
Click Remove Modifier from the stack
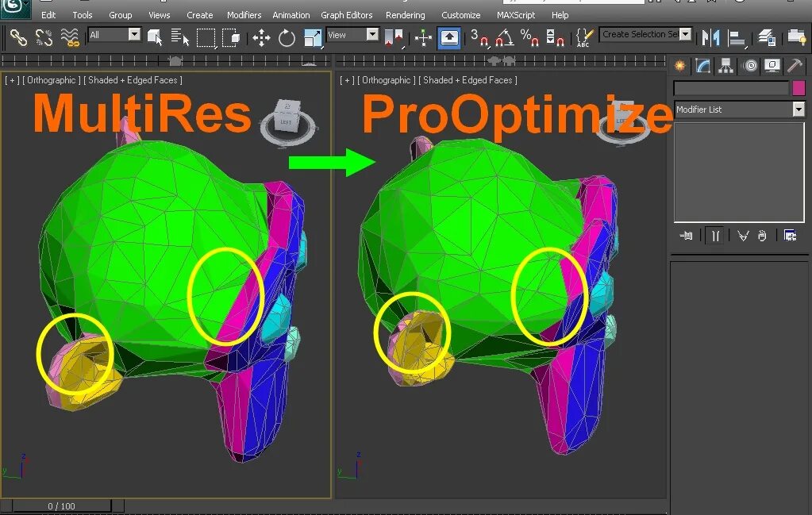[762, 236]
